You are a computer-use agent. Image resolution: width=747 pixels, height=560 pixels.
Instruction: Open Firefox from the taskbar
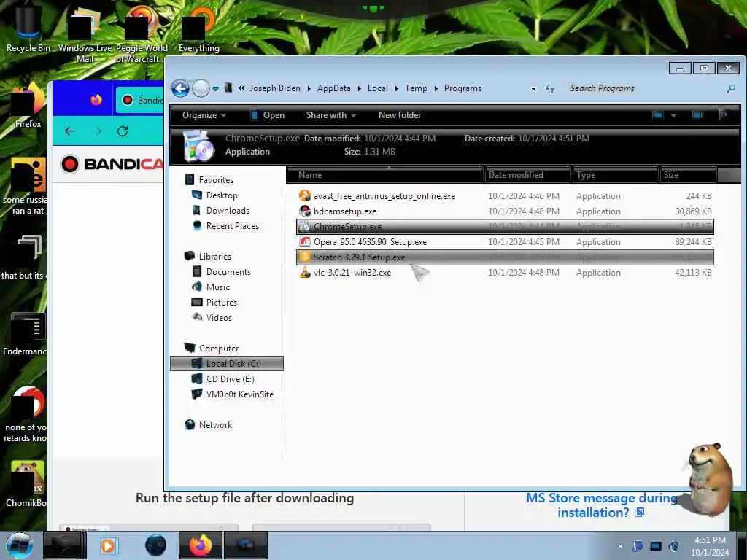[200, 545]
